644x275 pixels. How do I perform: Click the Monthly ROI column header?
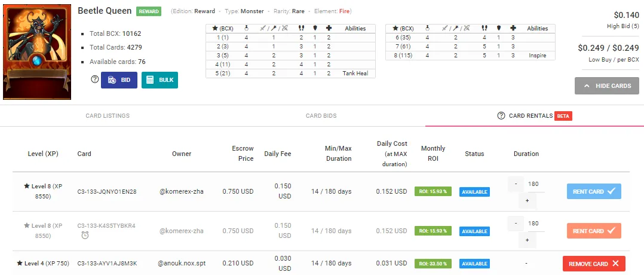433,153
